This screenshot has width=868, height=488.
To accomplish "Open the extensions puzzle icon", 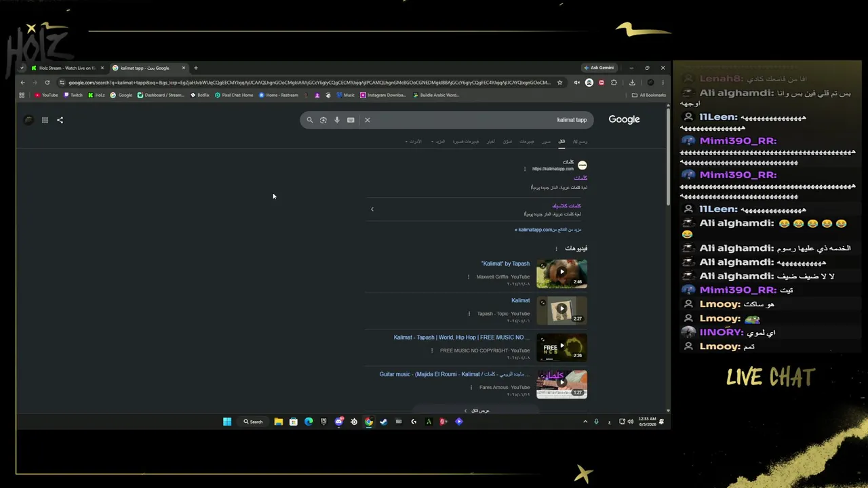I will [614, 83].
